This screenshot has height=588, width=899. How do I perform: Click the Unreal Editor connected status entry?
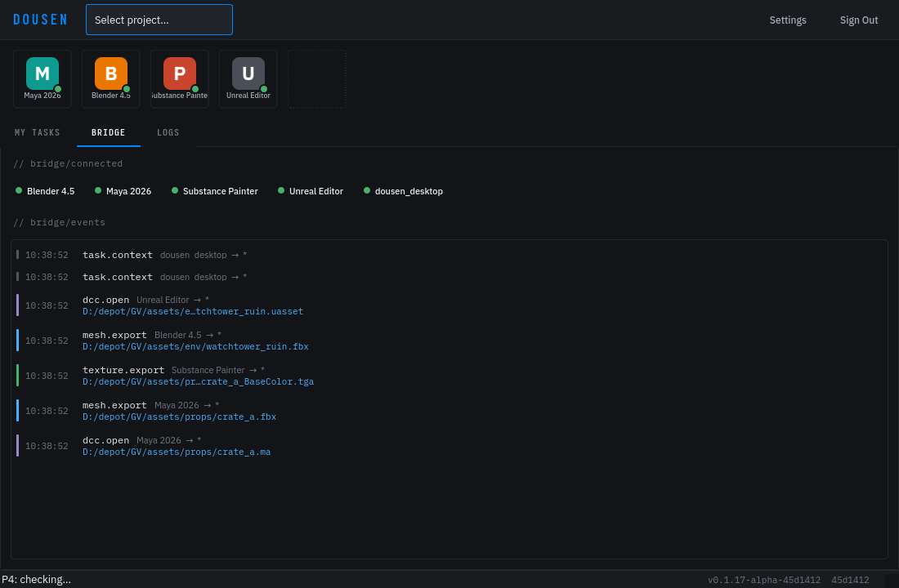coord(311,191)
